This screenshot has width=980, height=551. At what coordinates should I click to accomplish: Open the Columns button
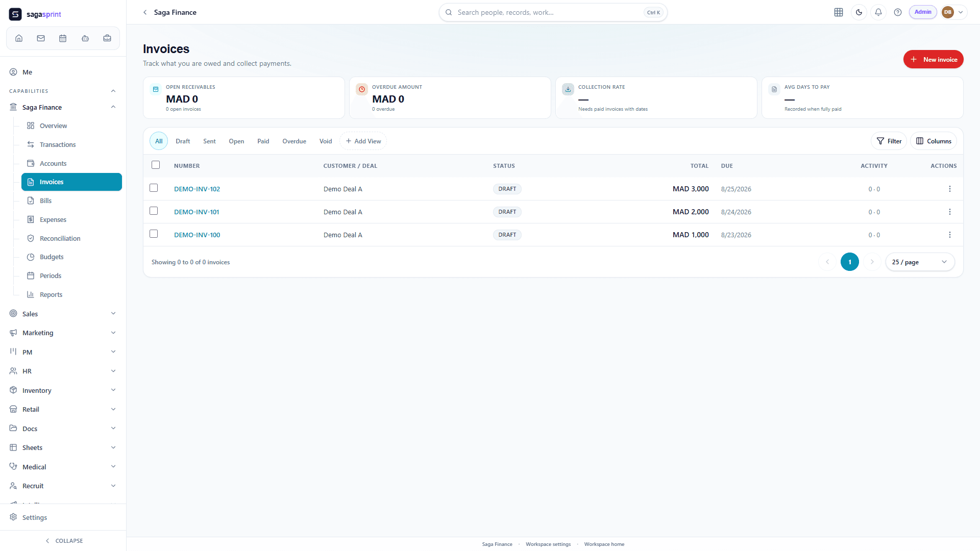(x=934, y=141)
